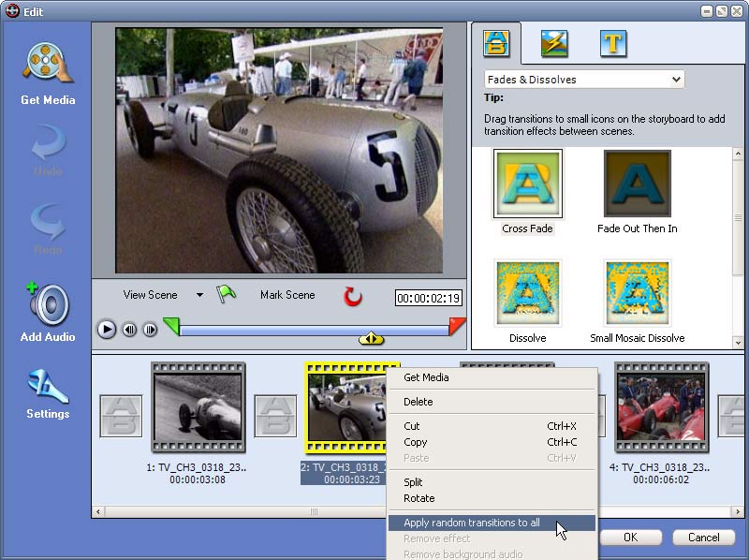Select the Cross Fade transition

[528, 184]
